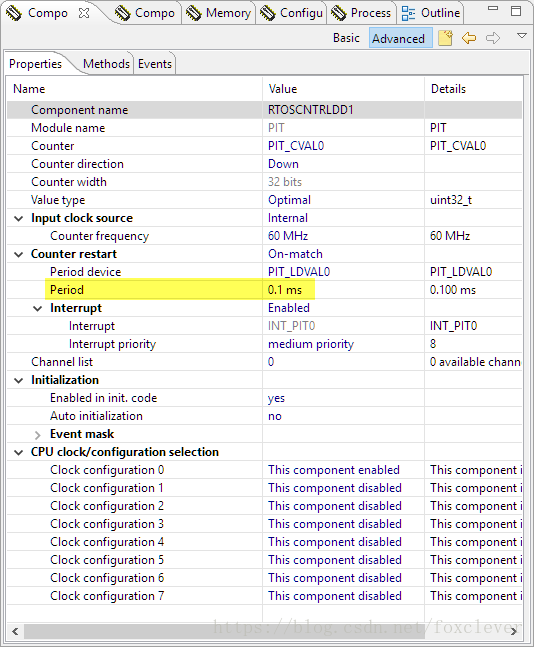Viewport: 534px width, 647px height.
Task: Open the view menu triangle icon
Action: tap(522, 36)
